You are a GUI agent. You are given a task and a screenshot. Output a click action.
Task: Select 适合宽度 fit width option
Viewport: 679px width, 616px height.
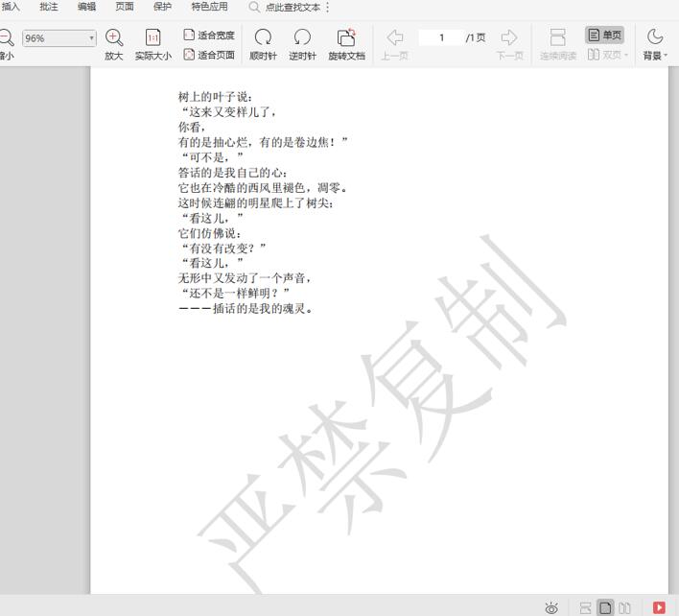click(x=209, y=36)
